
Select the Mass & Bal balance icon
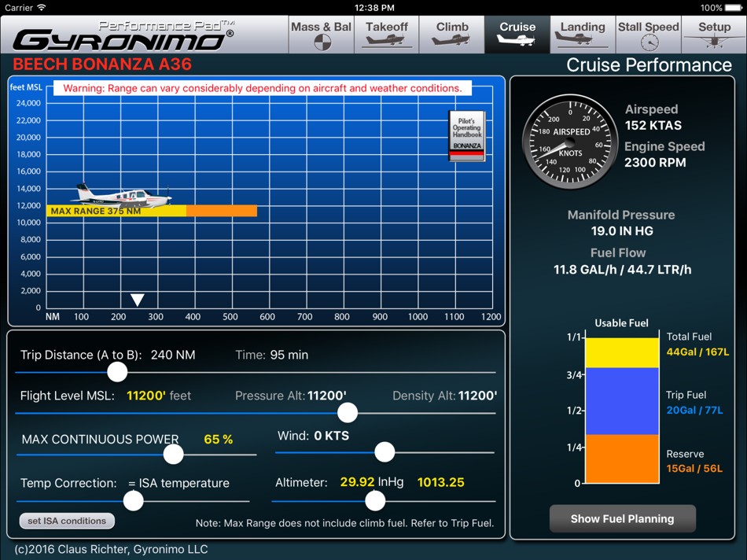point(321,41)
